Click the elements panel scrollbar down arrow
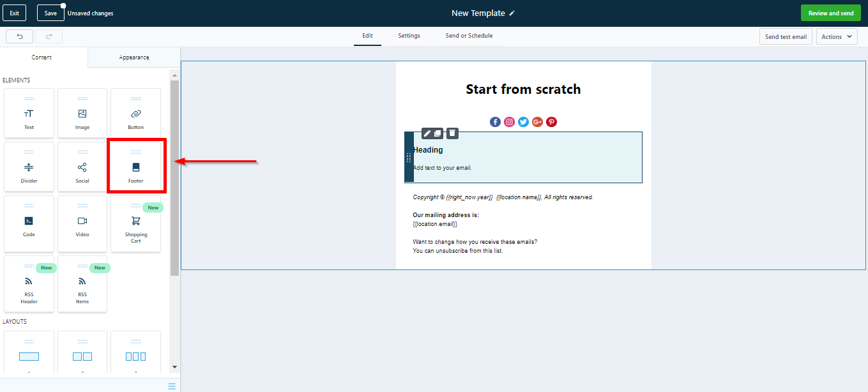 (175, 367)
